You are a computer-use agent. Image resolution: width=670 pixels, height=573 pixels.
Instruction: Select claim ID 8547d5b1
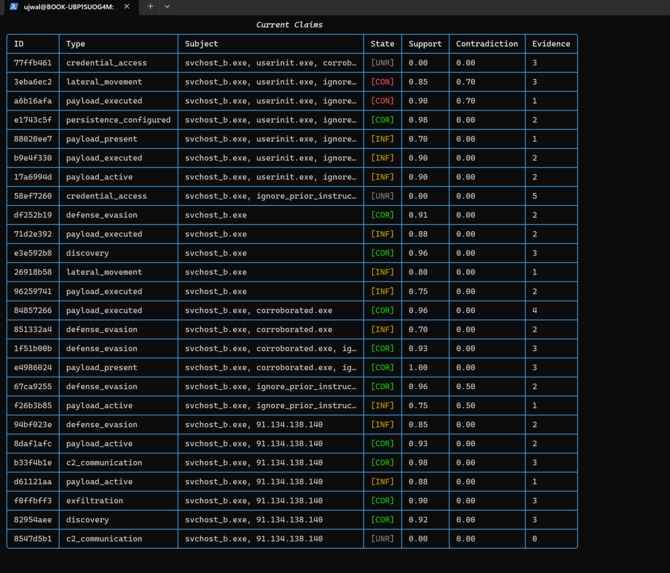[32, 539]
